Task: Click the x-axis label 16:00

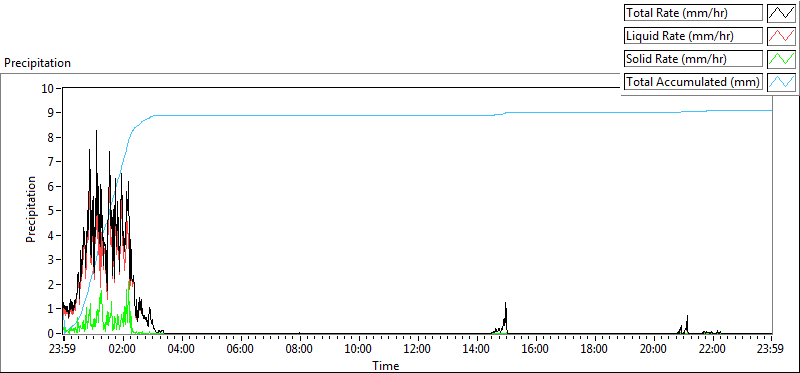Action: point(536,350)
